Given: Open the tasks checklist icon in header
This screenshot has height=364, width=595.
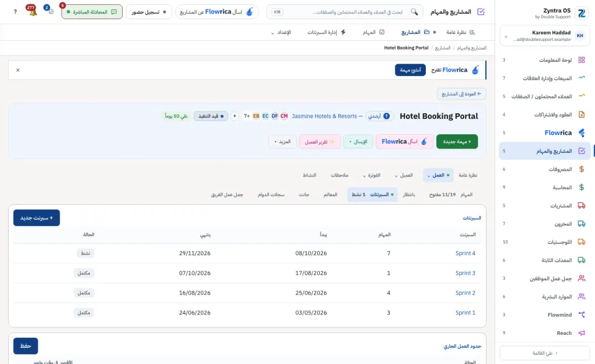Looking at the screenshot, I should 51,11.
